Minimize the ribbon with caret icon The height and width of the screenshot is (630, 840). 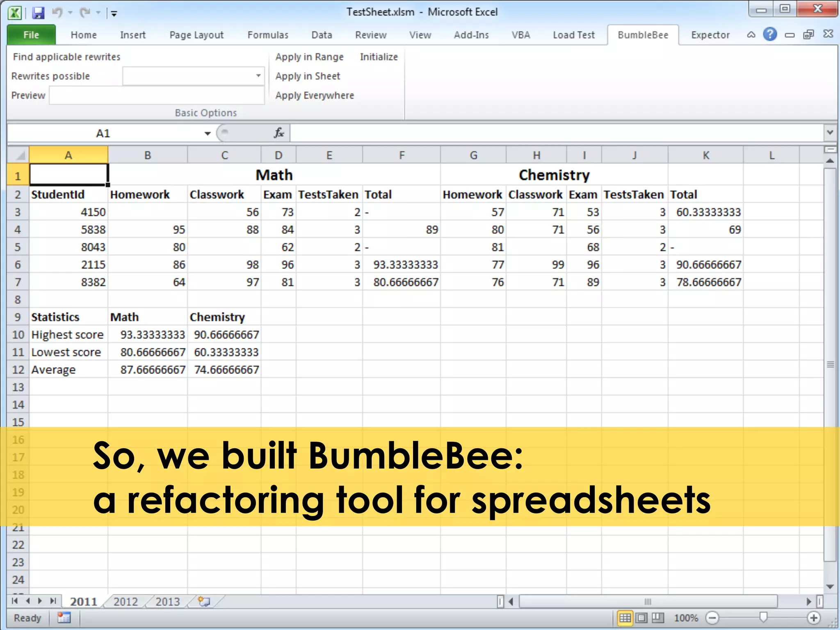751,35
